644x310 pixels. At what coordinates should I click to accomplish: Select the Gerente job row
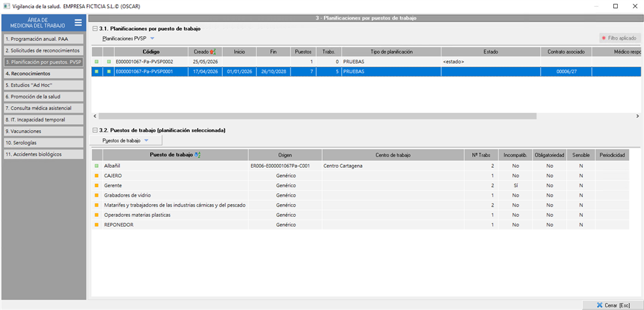360,186
